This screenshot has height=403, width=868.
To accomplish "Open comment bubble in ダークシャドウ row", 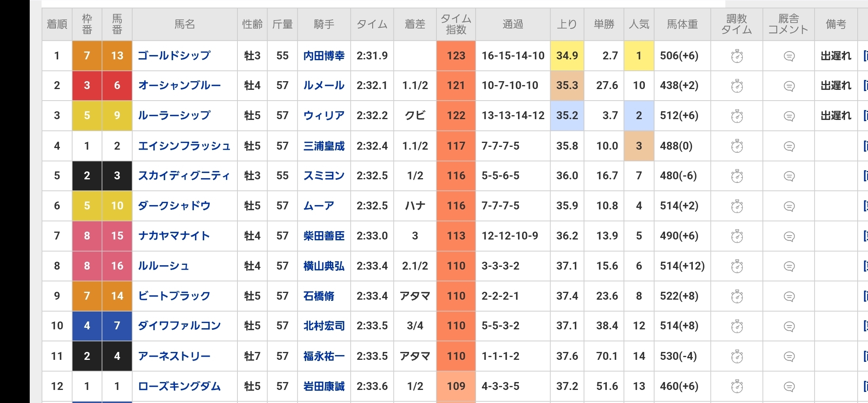I will pos(789,206).
